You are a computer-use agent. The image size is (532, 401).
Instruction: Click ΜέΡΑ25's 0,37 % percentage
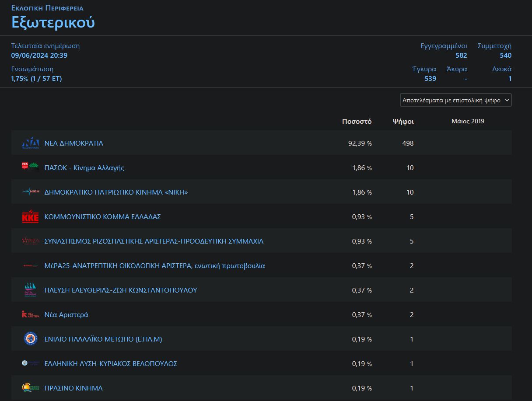click(362, 266)
